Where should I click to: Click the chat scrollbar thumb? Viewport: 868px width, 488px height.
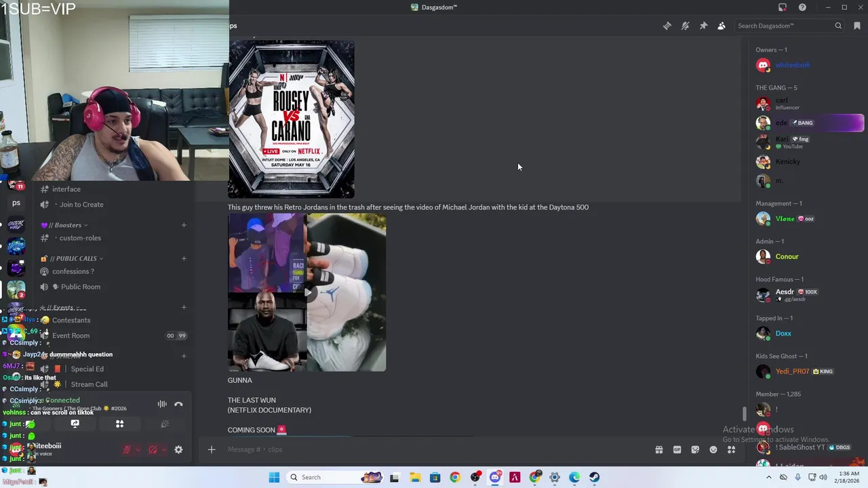click(744, 413)
